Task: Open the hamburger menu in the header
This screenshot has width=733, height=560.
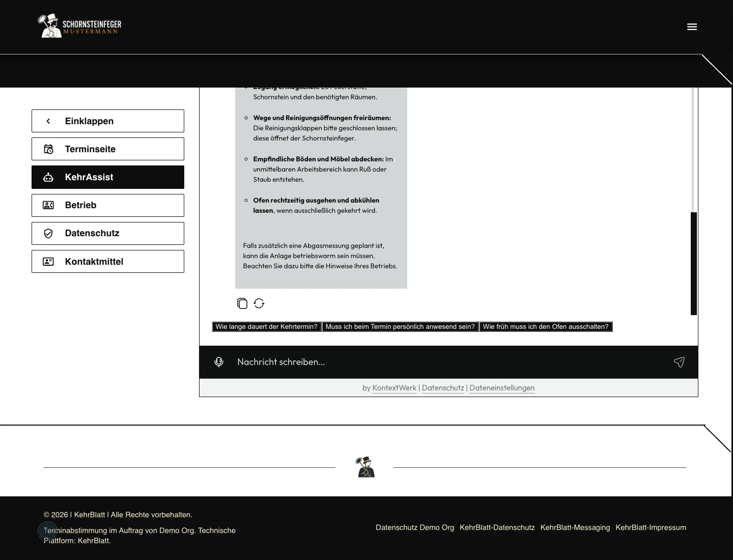Action: coord(692,27)
